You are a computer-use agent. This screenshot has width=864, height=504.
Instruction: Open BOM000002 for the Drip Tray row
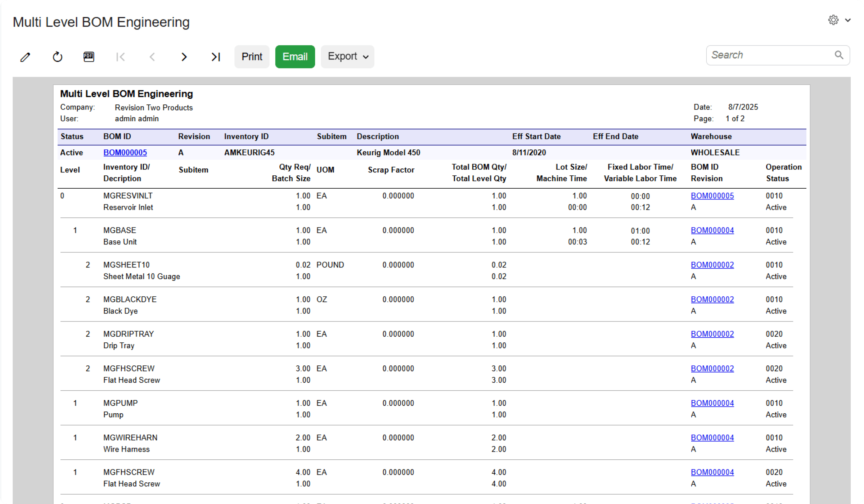click(x=712, y=334)
